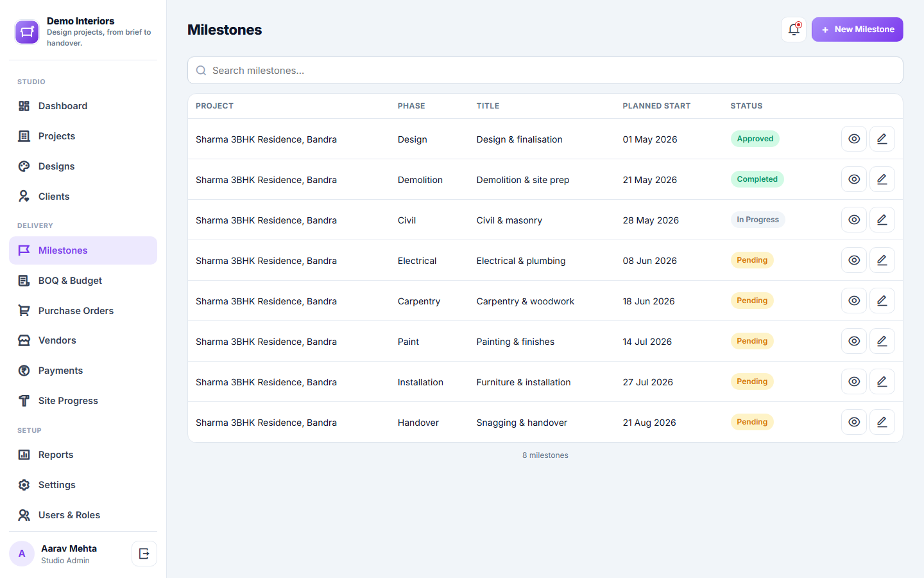Open Projects from the sidebar

coord(83,136)
